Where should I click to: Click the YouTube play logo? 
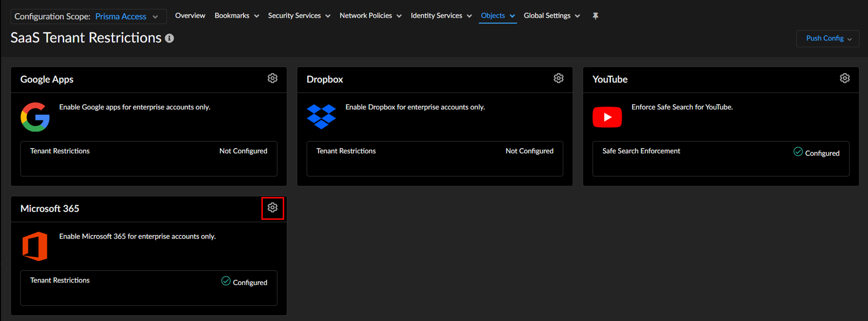tap(607, 117)
